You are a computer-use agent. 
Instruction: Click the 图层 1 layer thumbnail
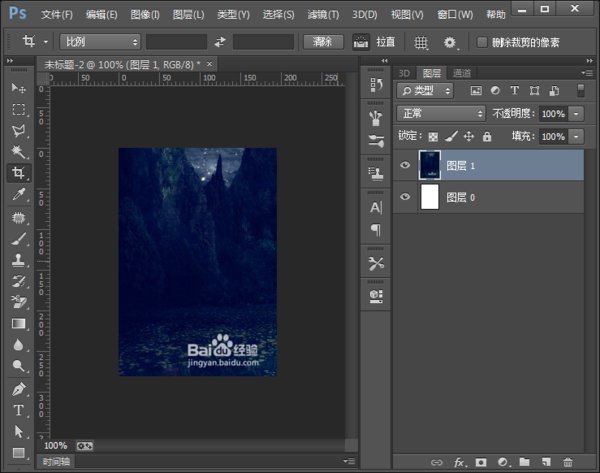click(429, 165)
